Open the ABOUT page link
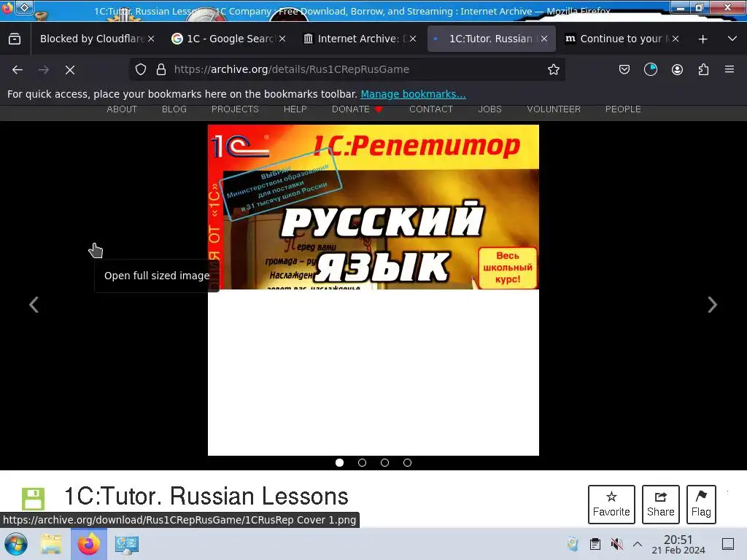This screenshot has height=560, width=747. tap(122, 109)
